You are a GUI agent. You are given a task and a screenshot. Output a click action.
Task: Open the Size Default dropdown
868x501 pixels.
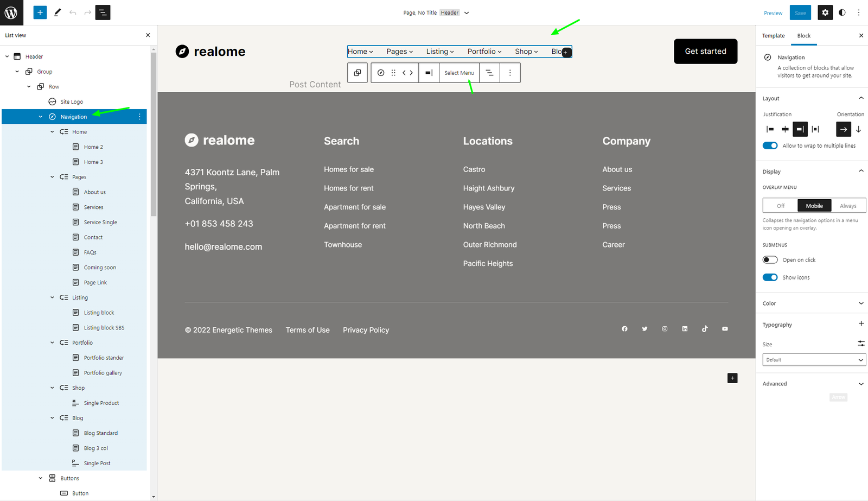click(814, 360)
